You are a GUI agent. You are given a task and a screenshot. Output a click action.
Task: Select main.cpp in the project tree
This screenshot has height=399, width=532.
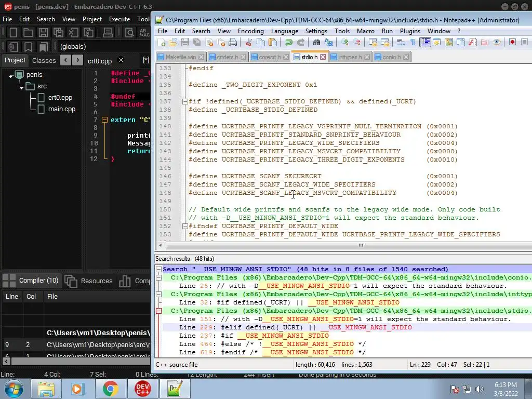click(61, 109)
